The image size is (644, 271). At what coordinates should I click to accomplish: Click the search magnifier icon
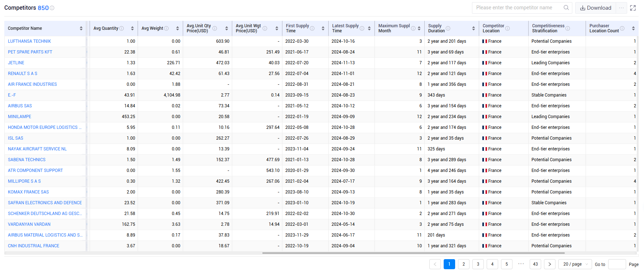566,8
